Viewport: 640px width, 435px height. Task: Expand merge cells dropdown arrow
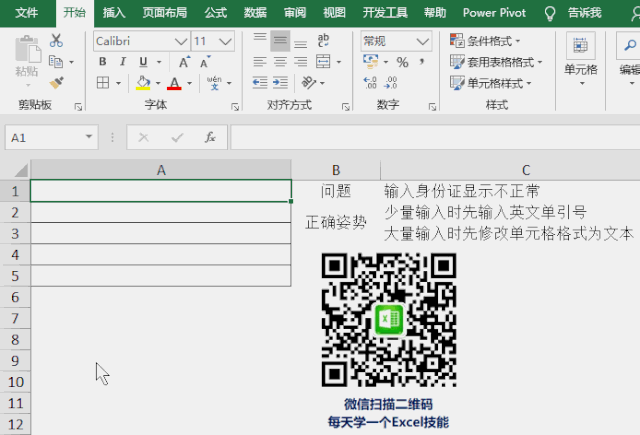[x=339, y=62]
